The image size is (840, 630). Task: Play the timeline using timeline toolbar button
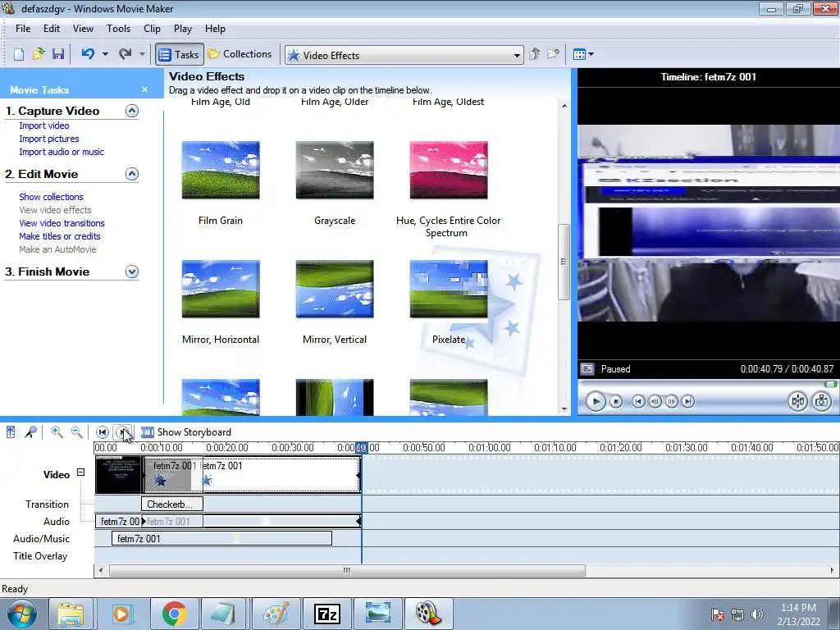pos(123,431)
